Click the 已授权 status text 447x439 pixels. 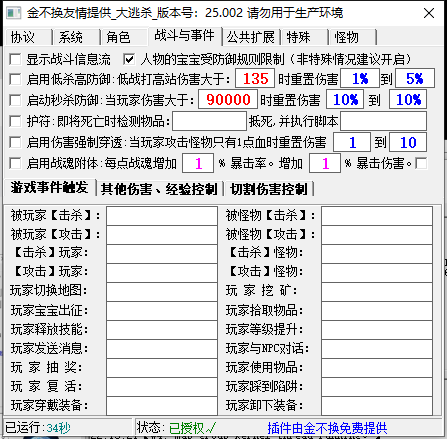tap(193, 428)
